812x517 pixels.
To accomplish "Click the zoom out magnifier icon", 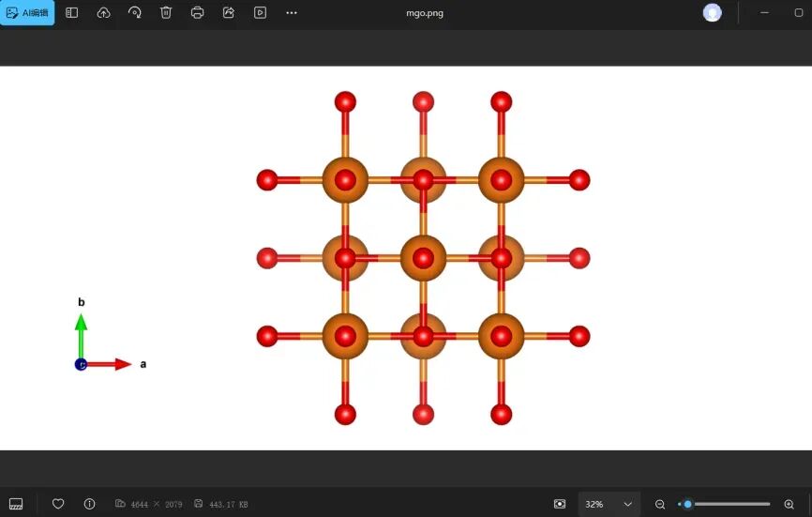I will click(x=660, y=504).
